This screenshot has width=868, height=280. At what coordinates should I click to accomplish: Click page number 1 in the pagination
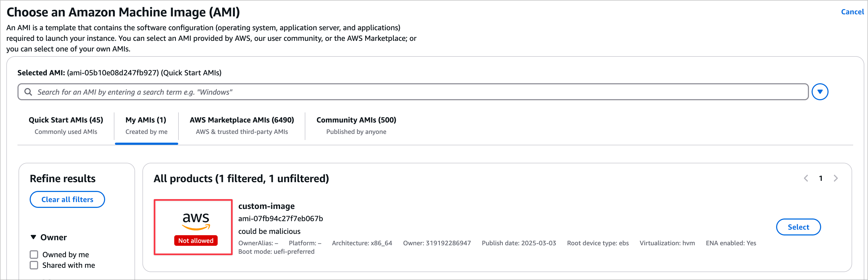821,178
